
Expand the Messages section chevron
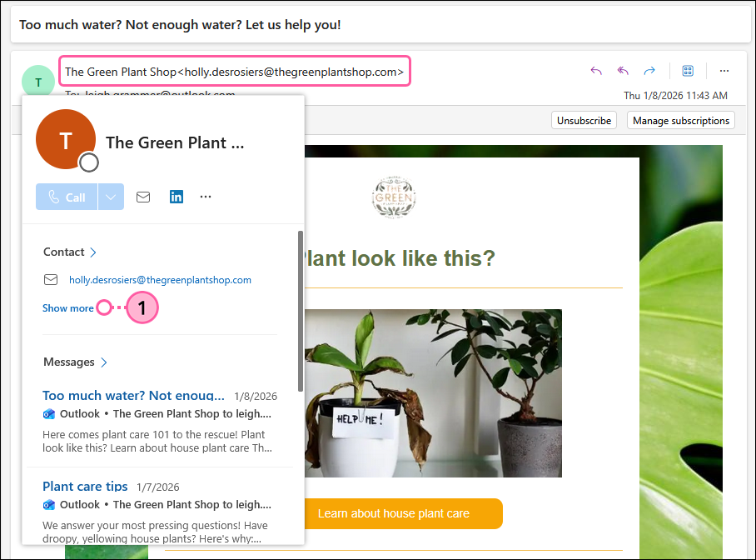103,362
